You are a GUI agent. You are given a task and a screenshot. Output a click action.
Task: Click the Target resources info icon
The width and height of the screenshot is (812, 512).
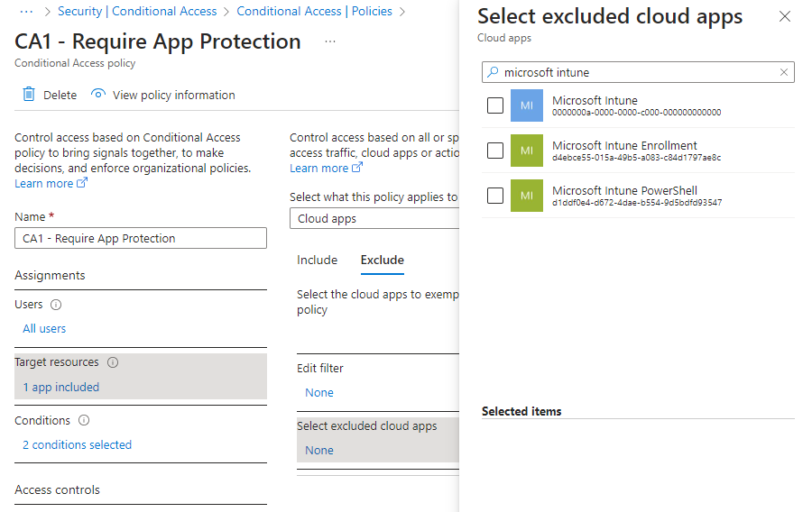[113, 362]
